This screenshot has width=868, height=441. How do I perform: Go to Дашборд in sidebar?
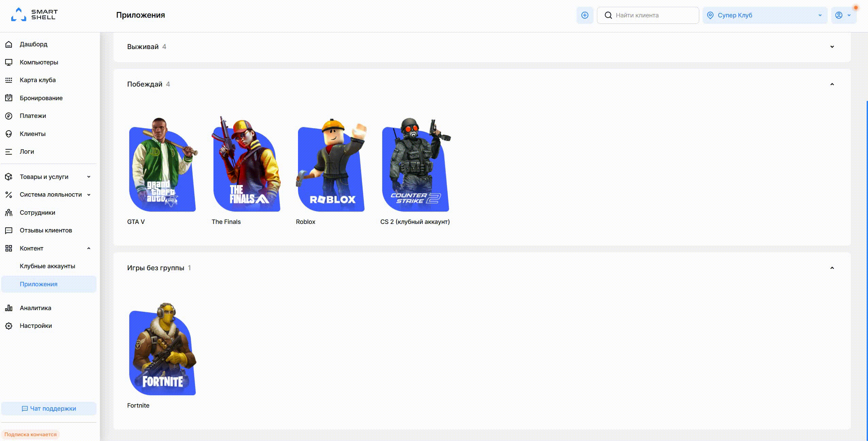(33, 44)
